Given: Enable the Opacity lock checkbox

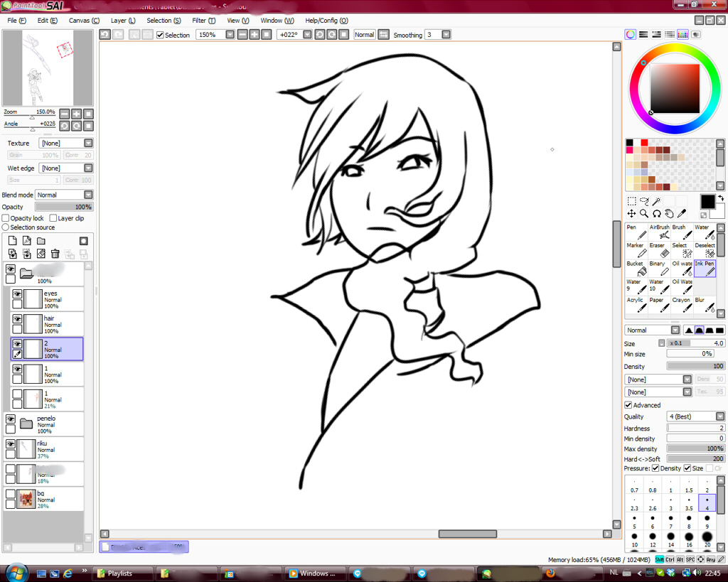Looking at the screenshot, I should [6, 218].
